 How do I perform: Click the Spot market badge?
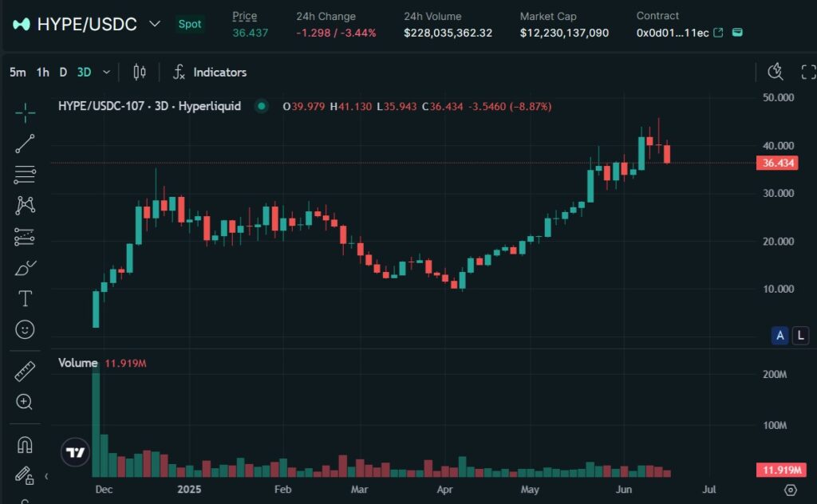coord(190,24)
